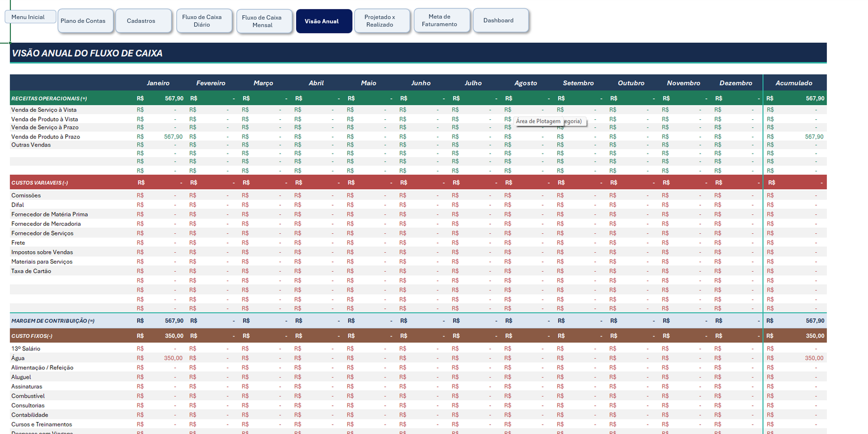This screenshot has height=434, width=868.
Task: Open Meta de Faturamento page
Action: (442, 20)
